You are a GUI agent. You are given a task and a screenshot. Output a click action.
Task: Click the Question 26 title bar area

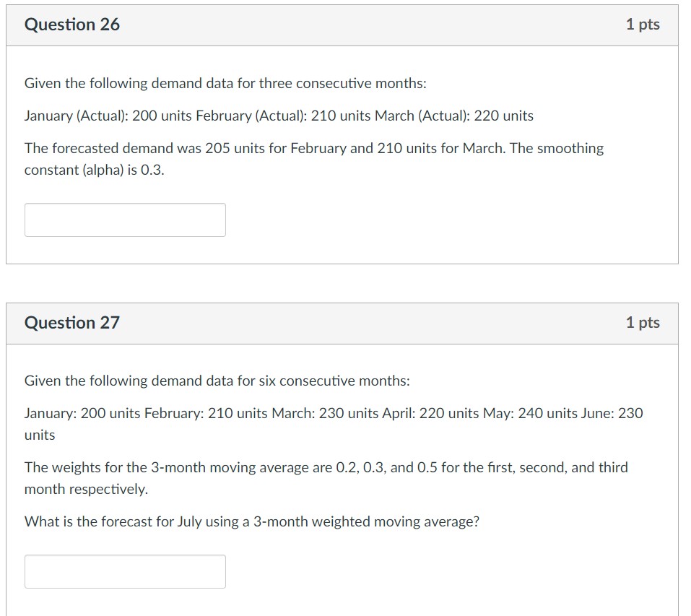pyautogui.click(x=339, y=24)
